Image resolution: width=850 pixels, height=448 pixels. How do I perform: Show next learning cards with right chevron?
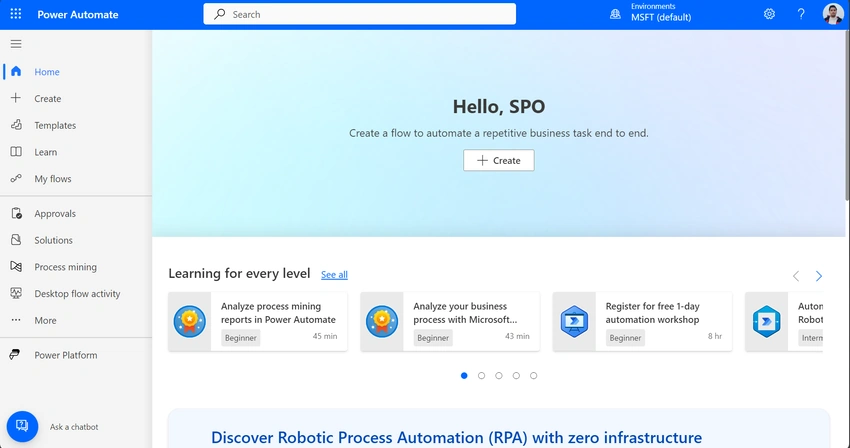pos(819,276)
